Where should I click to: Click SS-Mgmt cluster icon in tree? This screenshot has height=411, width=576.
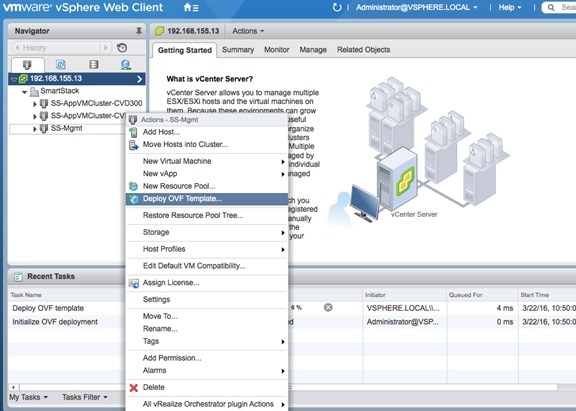(x=44, y=129)
